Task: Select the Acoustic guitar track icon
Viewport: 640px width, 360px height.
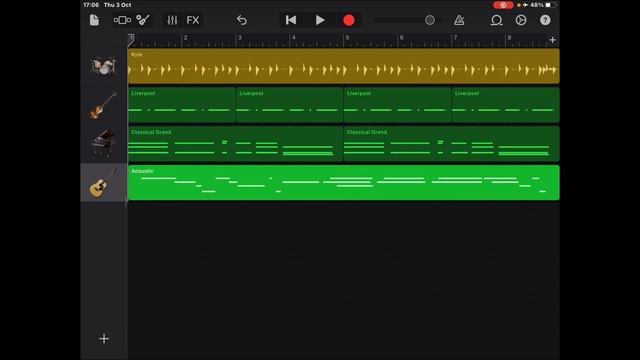Action: [x=104, y=182]
